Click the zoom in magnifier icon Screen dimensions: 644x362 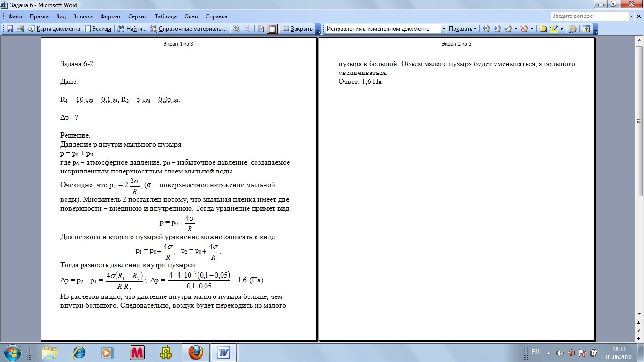pyautogui.click(x=236, y=29)
